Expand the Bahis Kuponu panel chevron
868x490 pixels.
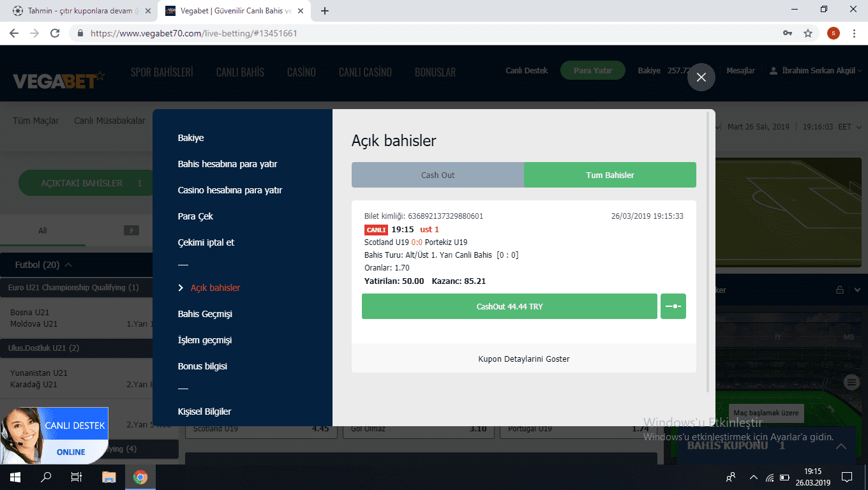tap(841, 447)
